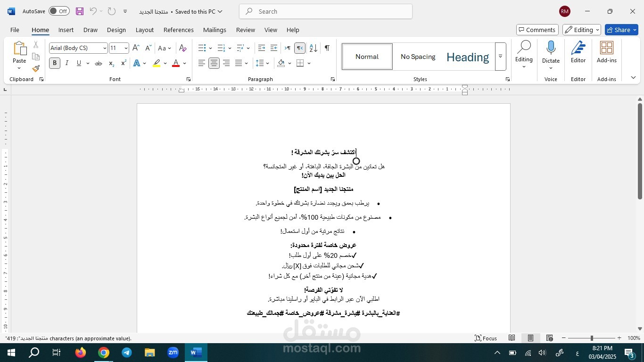Click the Copy icon in Clipboard group
The width and height of the screenshot is (644, 362).
click(36, 57)
